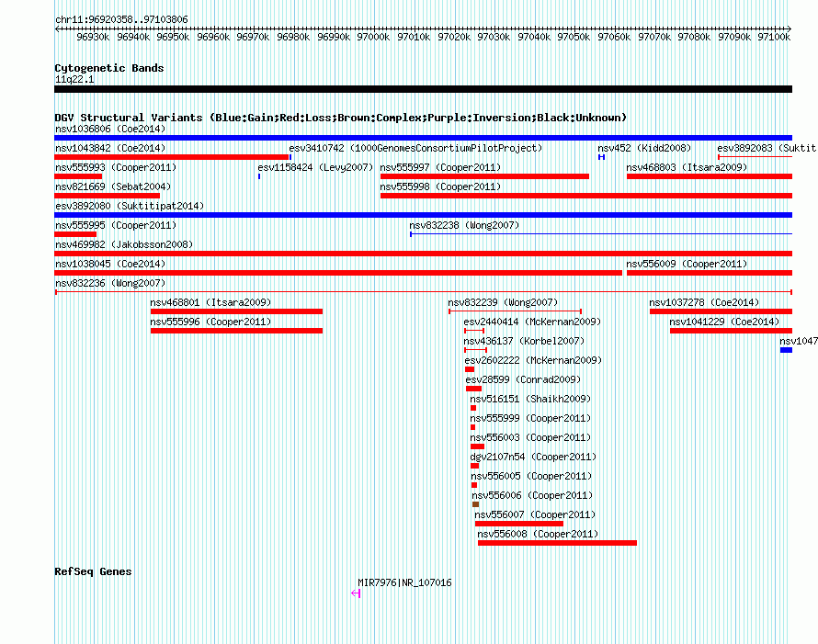This screenshot has width=818, height=644.
Task: Click the nsv468801 (Itsara2009) label text
Action: tap(210, 302)
